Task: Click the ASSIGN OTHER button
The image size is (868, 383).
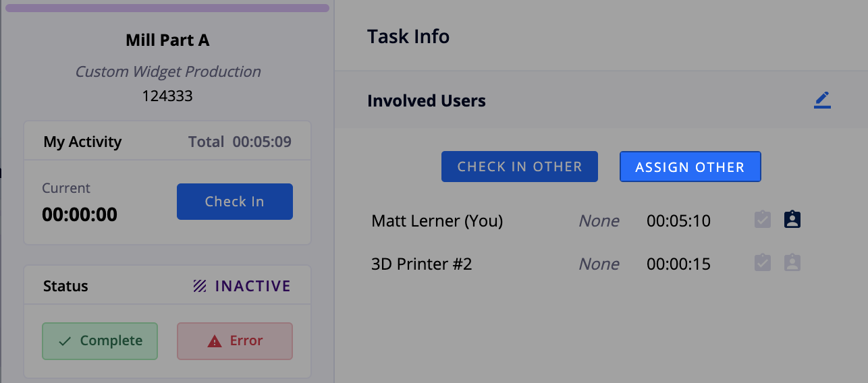Action: coord(690,167)
